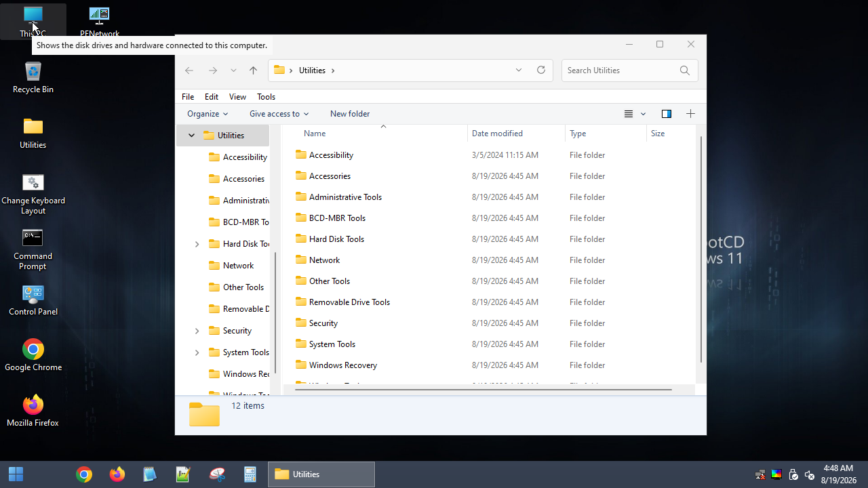Viewport: 868px width, 488px height.
Task: Open the Utilities folder desktop shortcut
Action: tap(33, 133)
